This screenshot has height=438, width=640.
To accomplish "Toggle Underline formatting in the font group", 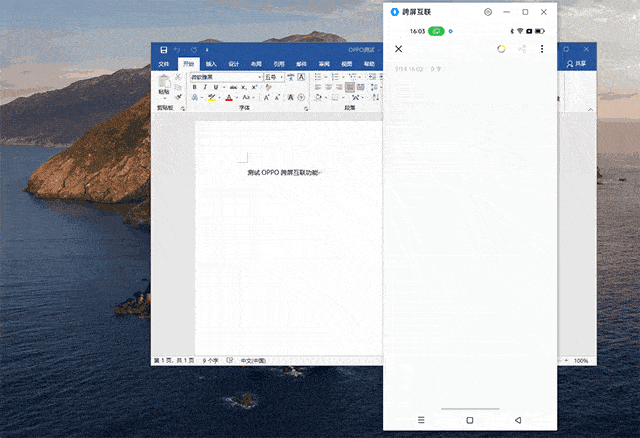I will (x=216, y=87).
